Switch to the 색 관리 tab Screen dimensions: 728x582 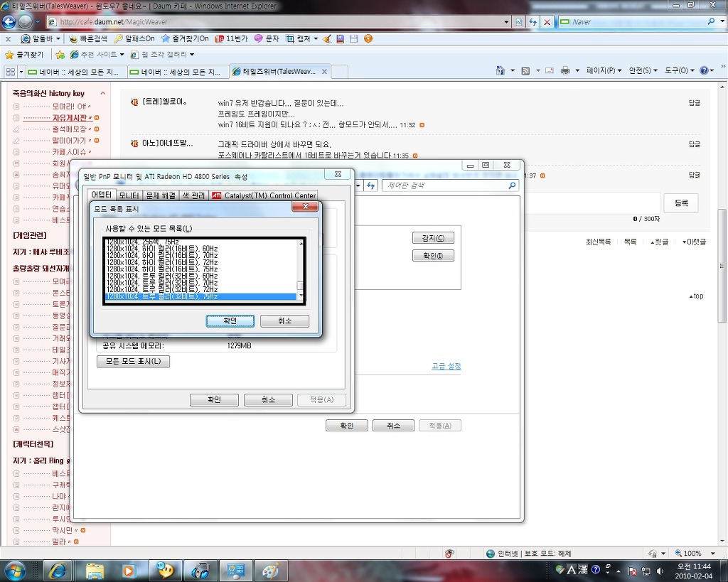click(x=193, y=196)
